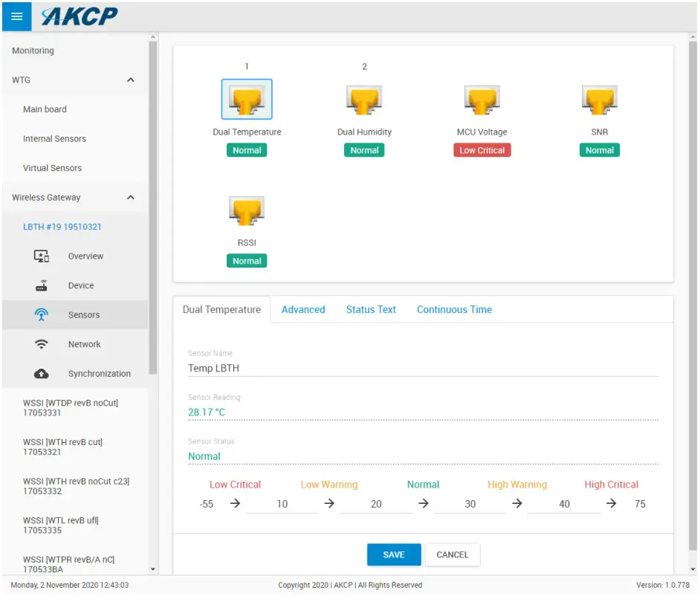Click the Version: 1.0.778 footer text

663,585
